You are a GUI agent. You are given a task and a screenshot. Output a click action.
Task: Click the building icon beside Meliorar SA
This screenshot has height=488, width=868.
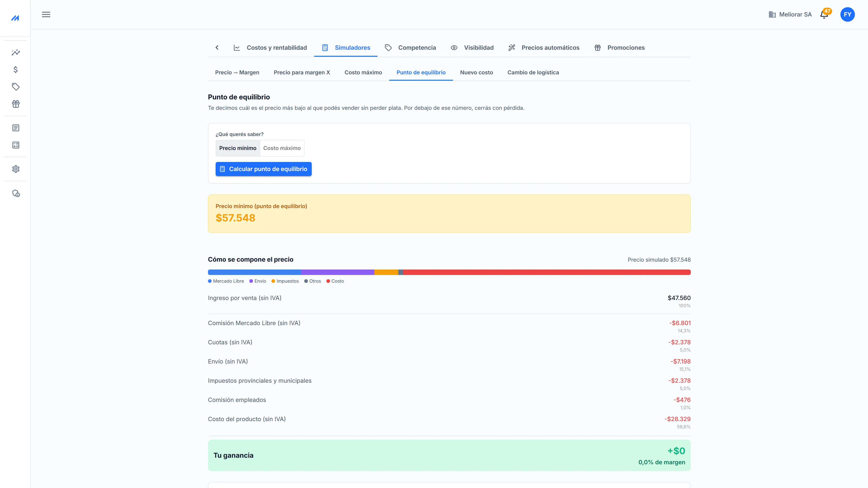click(772, 14)
